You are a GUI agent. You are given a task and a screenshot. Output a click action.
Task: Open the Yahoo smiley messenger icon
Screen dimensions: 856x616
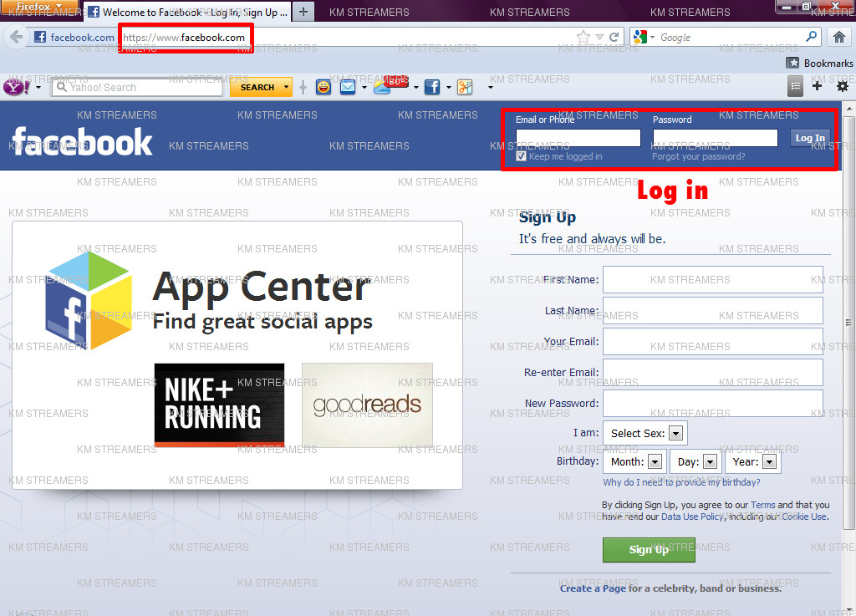[x=324, y=87]
